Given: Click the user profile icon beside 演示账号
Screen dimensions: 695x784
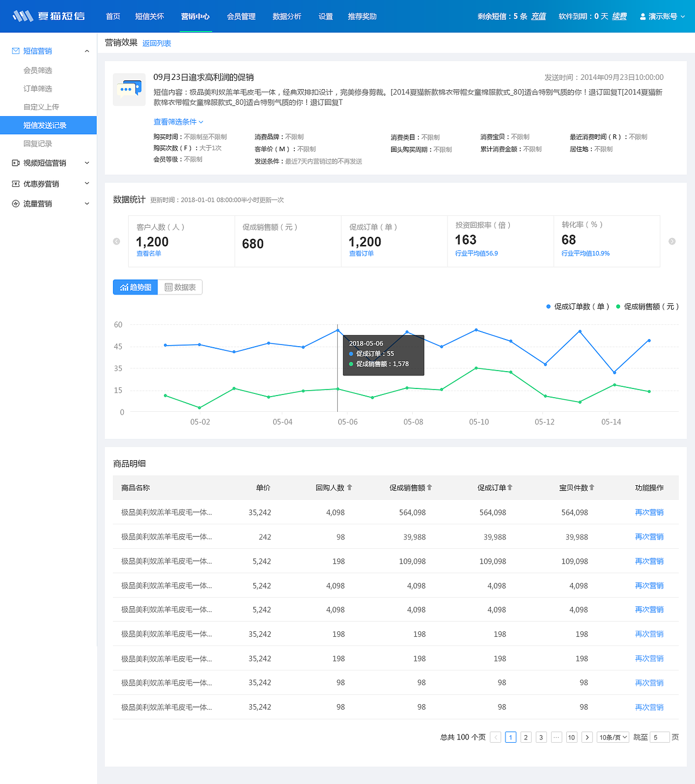Looking at the screenshot, I should (x=642, y=16).
